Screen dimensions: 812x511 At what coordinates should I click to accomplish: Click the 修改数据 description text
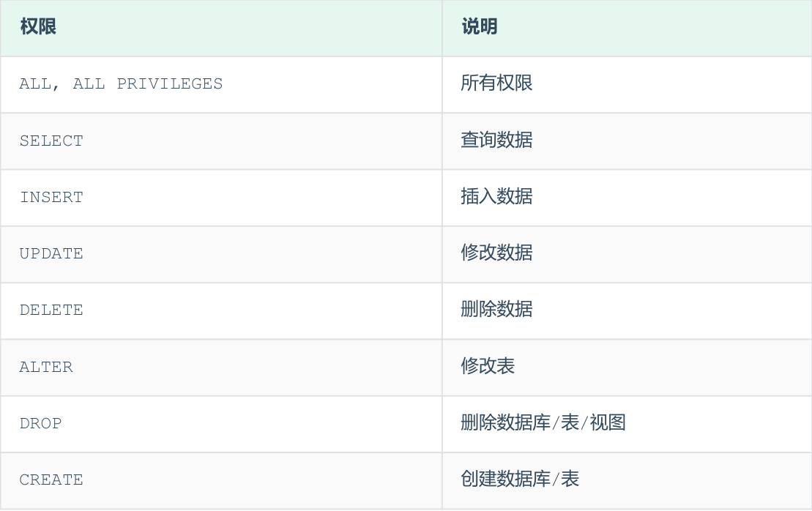click(x=496, y=253)
